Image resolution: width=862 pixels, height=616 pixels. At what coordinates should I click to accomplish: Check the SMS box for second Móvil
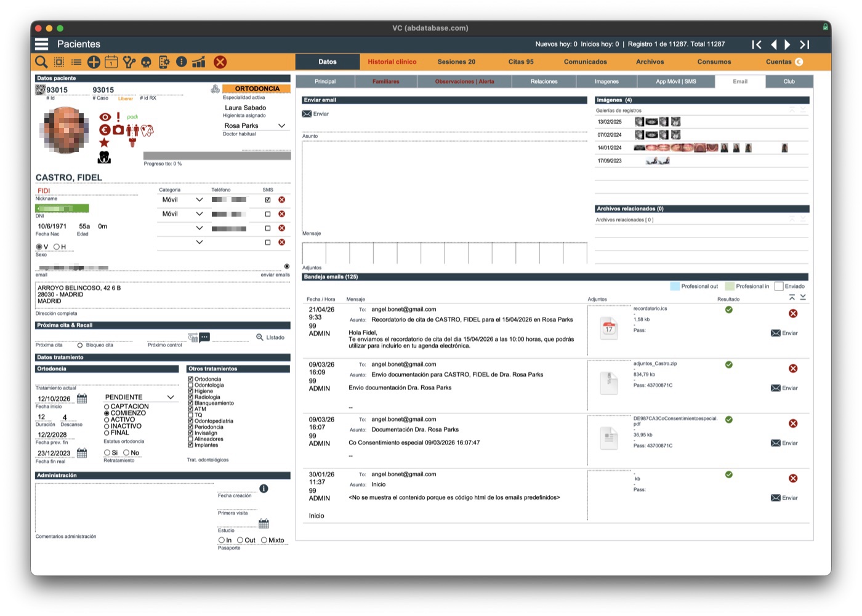coord(268,214)
